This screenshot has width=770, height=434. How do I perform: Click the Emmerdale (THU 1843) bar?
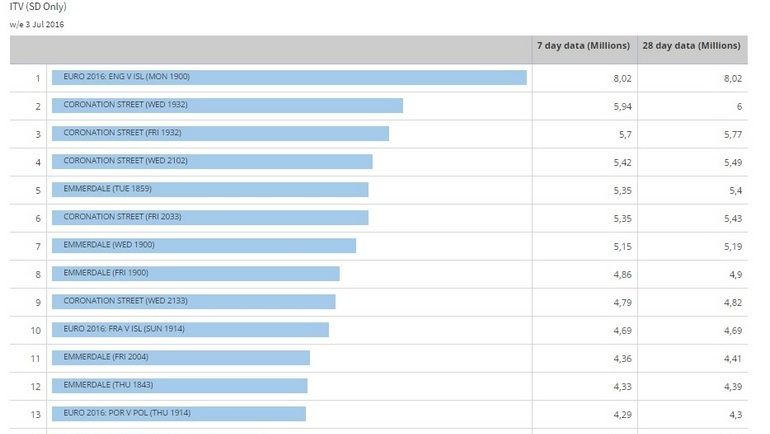tap(180, 386)
